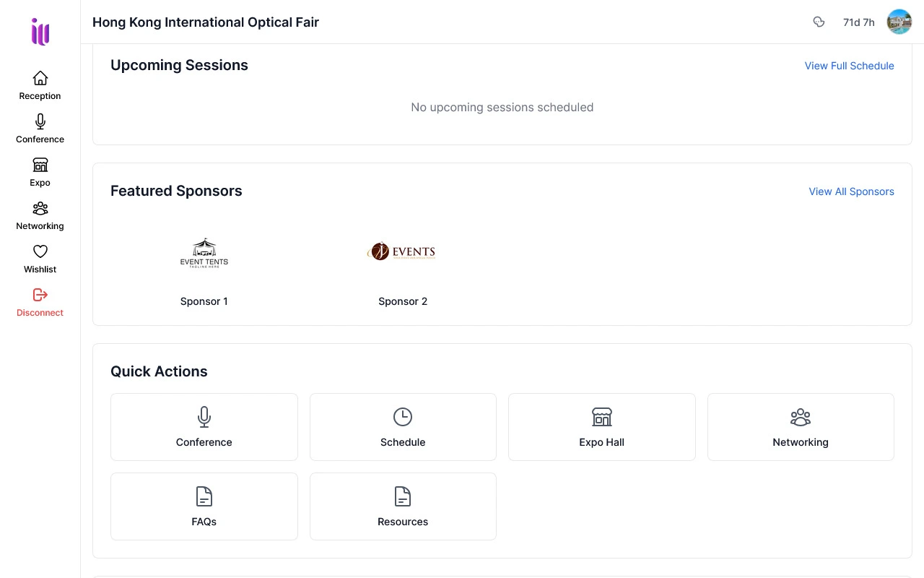Viewport: 924px width, 578px height.
Task: Open the Schedule quick action tile
Action: click(403, 426)
